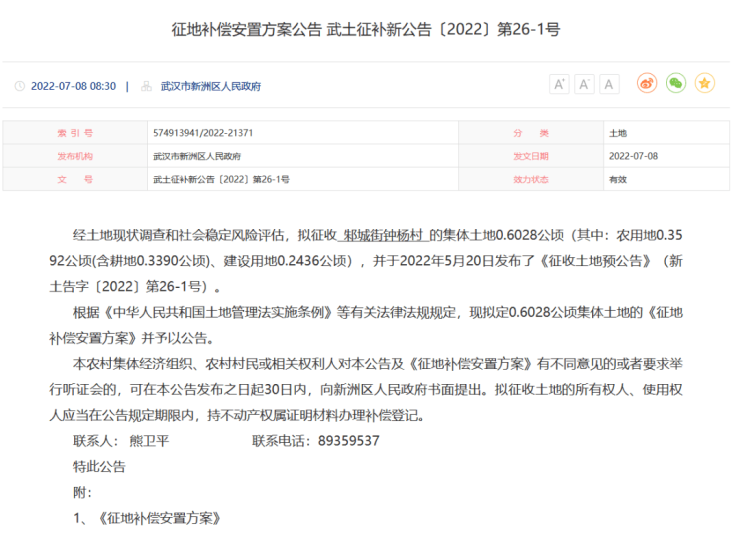The image size is (740, 539).
Task: Share article via green WeChat icon
Action: pos(676,84)
